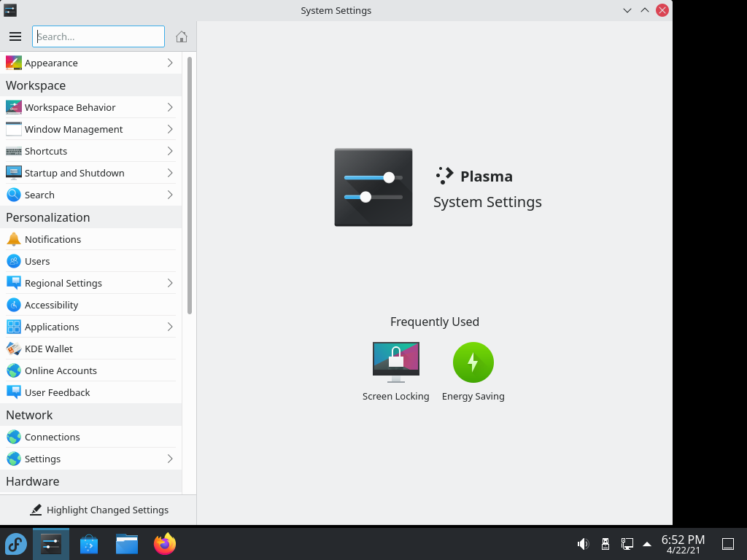Select Online Accounts
Image resolution: width=747 pixels, height=560 pixels.
(90, 370)
